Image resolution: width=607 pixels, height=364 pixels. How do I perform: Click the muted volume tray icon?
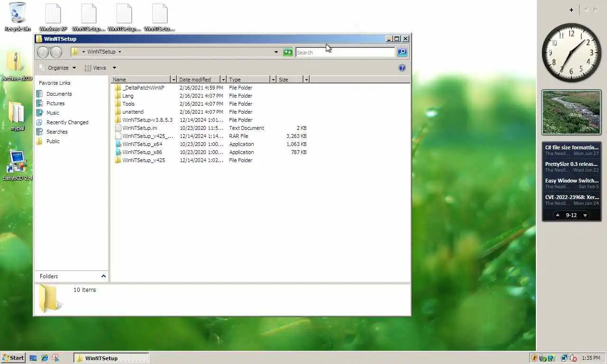click(x=572, y=358)
